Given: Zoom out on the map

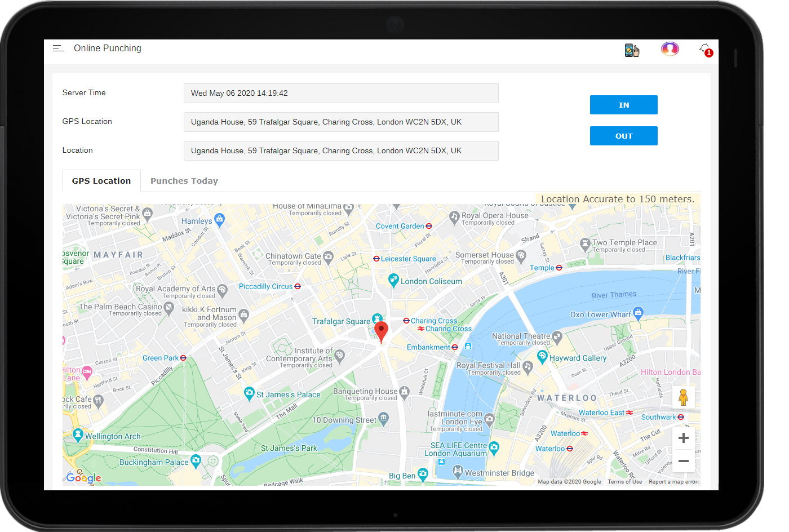Looking at the screenshot, I should point(684,461).
